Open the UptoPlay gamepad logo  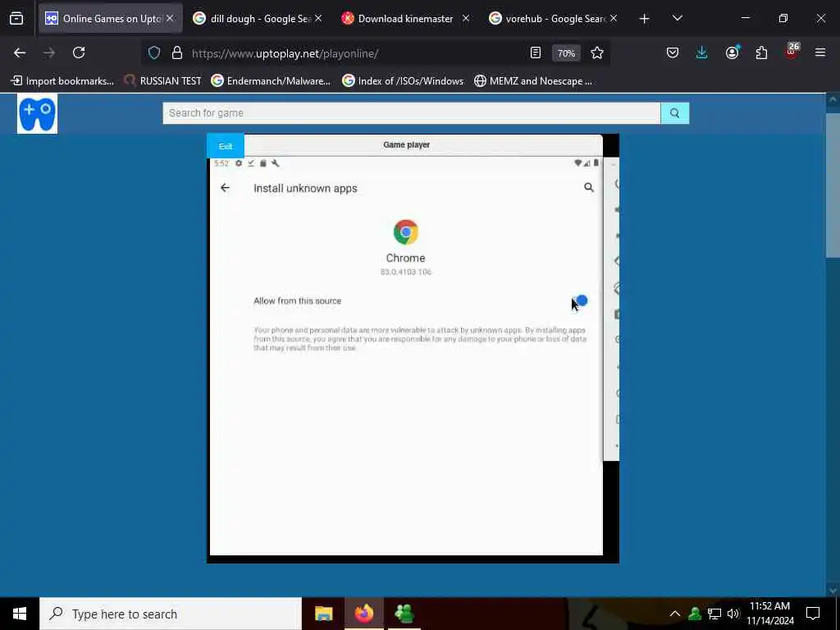pos(37,113)
